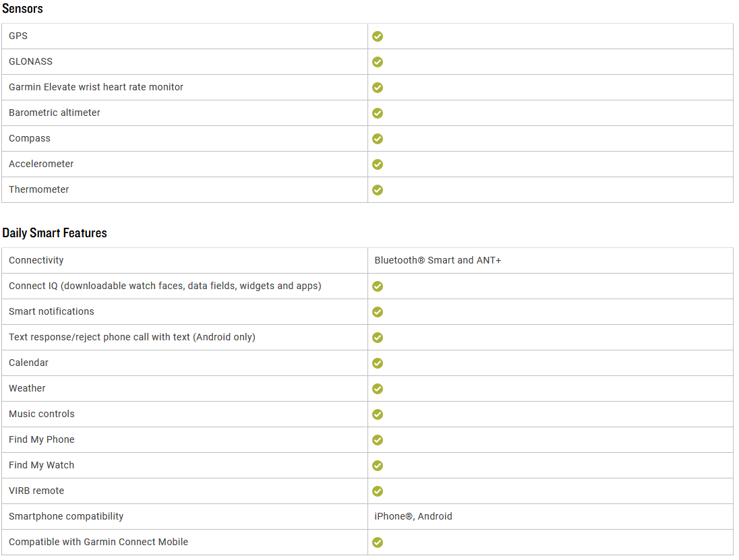The height and width of the screenshot is (560, 739).
Task: Click the Calendar row checkmark
Action: tap(378, 363)
